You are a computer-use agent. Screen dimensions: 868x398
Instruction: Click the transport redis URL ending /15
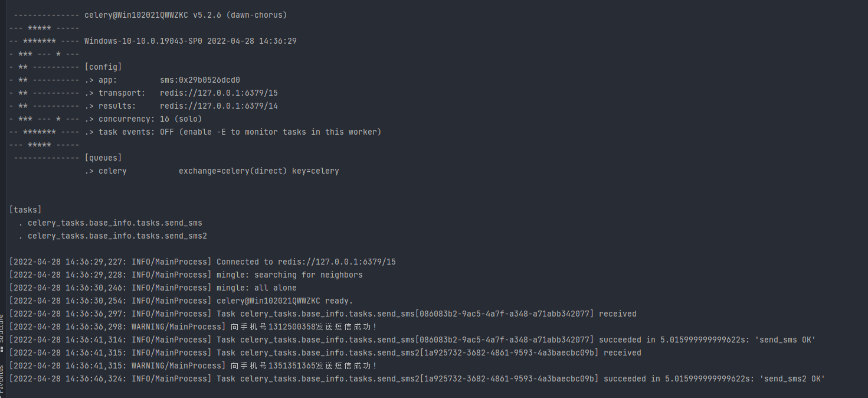(x=218, y=93)
